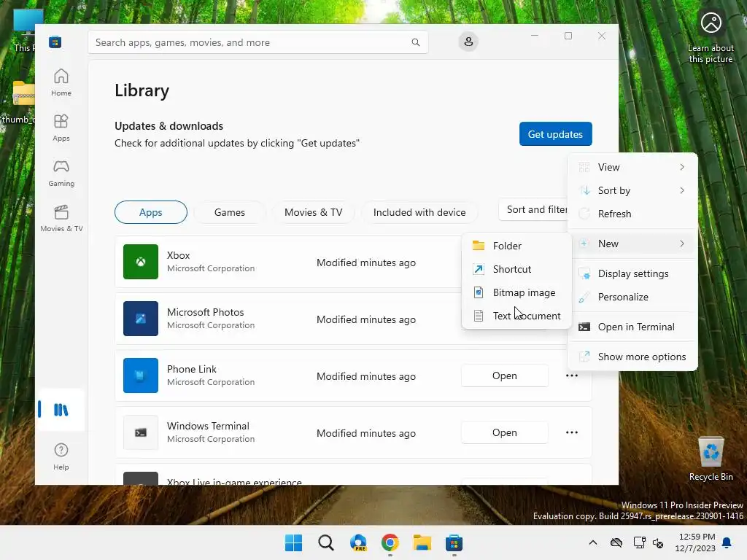Viewport: 747px width, 560px height.
Task: Open the Sort and filter dropdown
Action: 533,210
